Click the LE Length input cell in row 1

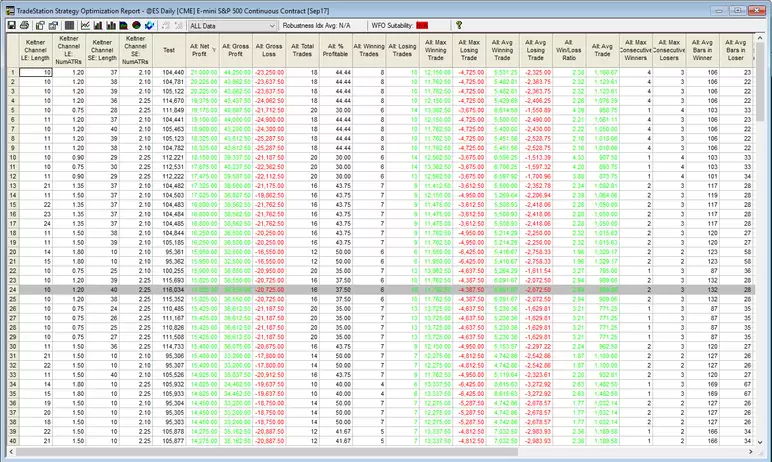[35, 72]
